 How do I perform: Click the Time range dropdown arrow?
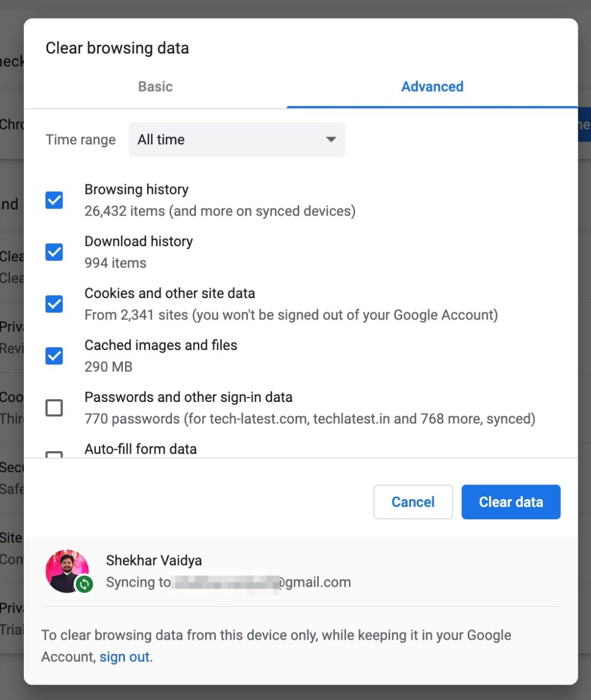click(331, 139)
